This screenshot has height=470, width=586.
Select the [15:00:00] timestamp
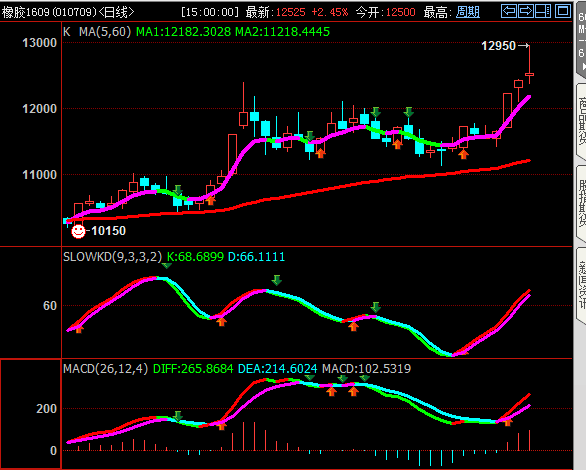(x=210, y=12)
